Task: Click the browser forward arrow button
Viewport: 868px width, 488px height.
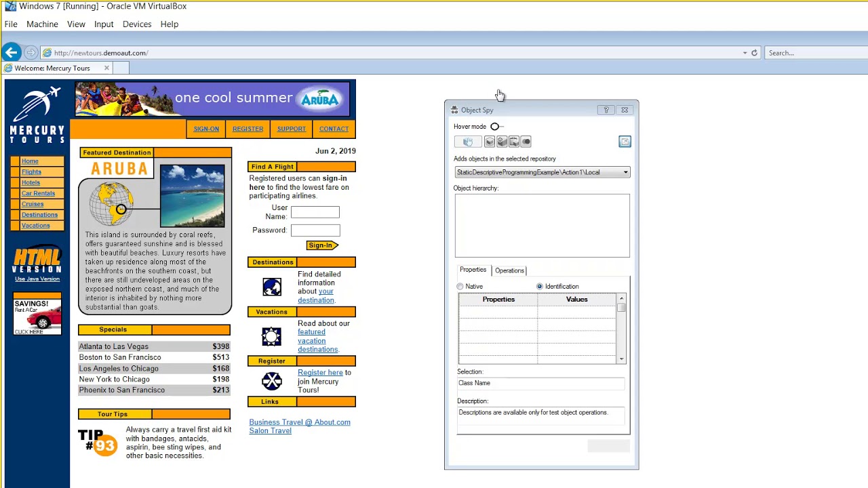Action: (30, 52)
